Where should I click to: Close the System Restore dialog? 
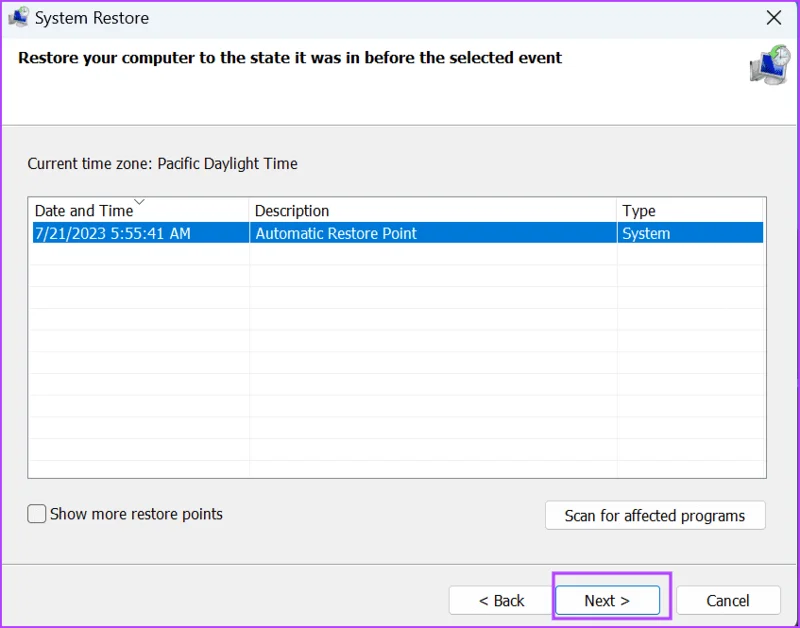[773, 18]
